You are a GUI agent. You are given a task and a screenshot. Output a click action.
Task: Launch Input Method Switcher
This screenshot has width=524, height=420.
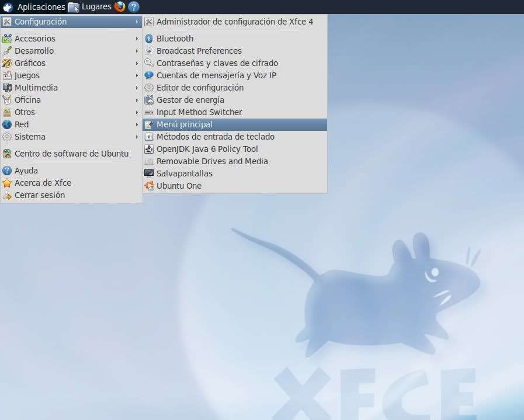(235, 112)
